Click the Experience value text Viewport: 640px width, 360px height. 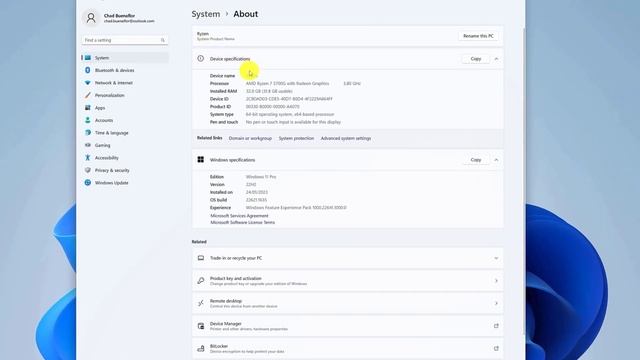[296, 208]
